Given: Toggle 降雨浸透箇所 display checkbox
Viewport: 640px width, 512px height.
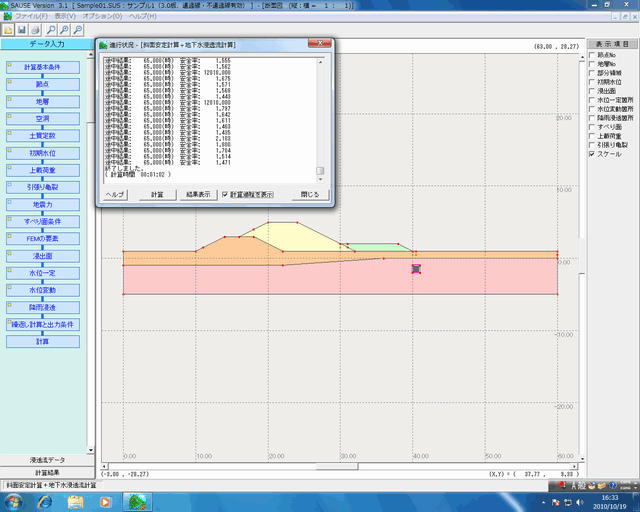Looking at the screenshot, I should point(592,118).
